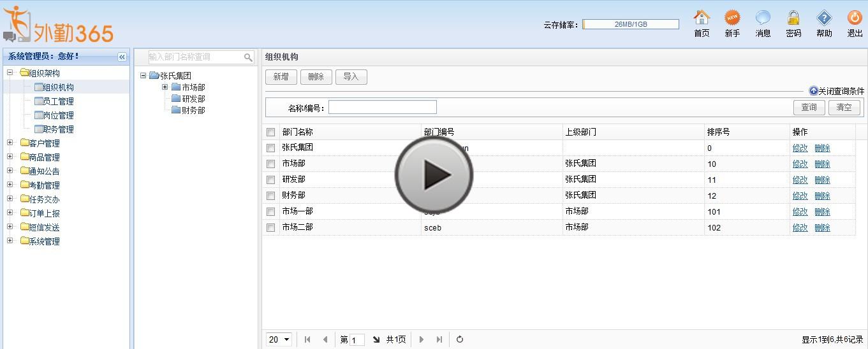868x349 pixels.
Task: Click the department search magnifier icon
Action: [248, 57]
